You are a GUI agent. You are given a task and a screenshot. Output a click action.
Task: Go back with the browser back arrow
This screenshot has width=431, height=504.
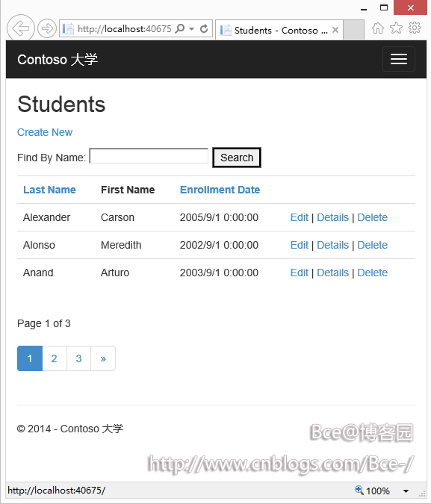point(21,28)
